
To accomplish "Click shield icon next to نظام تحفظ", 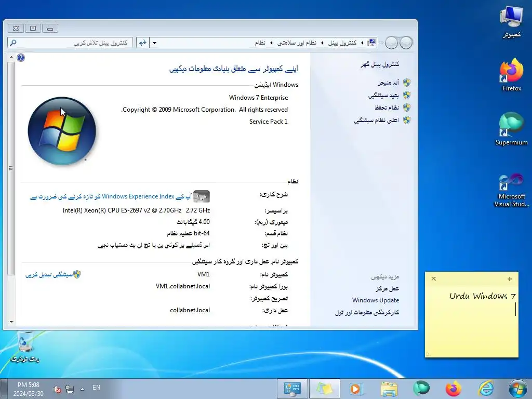I will pyautogui.click(x=407, y=108).
